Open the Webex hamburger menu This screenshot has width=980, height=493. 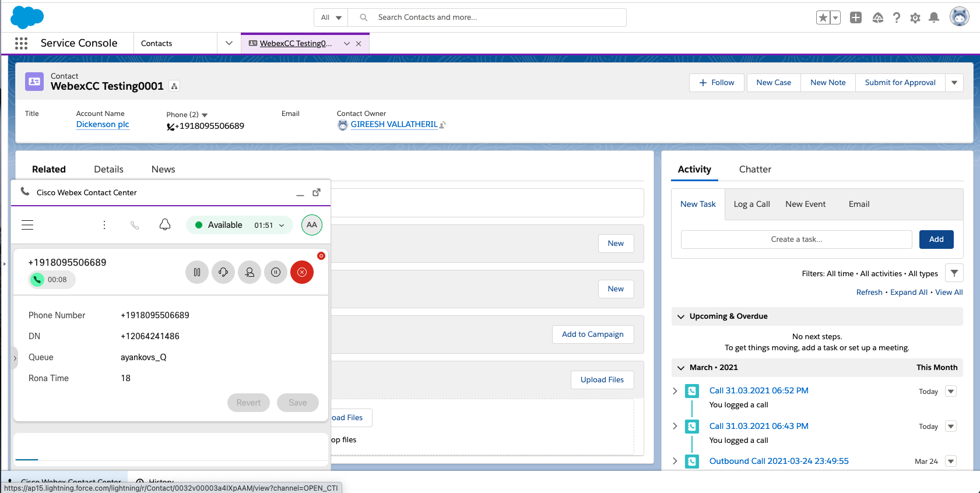tap(27, 225)
